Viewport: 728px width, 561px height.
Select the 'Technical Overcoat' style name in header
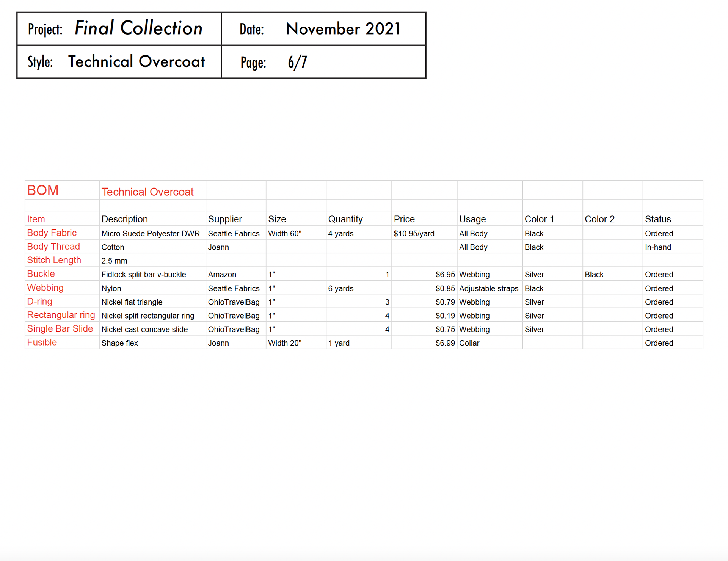pyautogui.click(x=136, y=61)
